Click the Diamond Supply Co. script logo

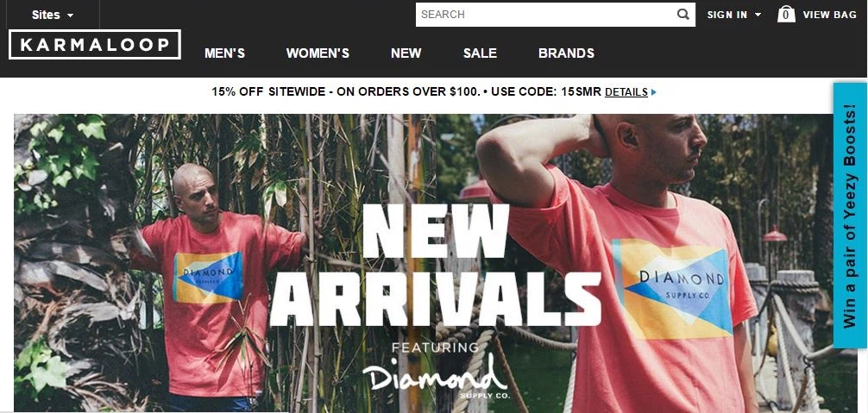pos(435,376)
